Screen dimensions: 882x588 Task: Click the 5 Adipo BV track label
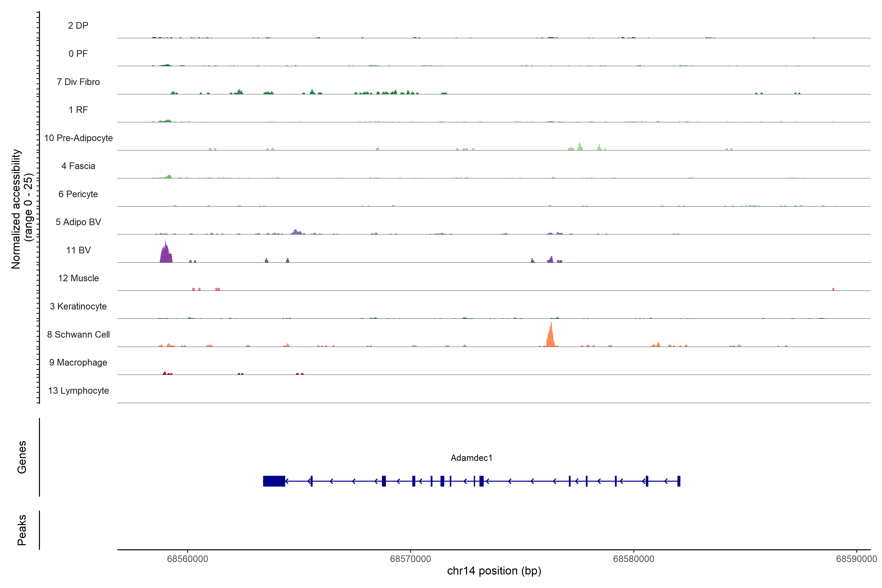(x=78, y=222)
